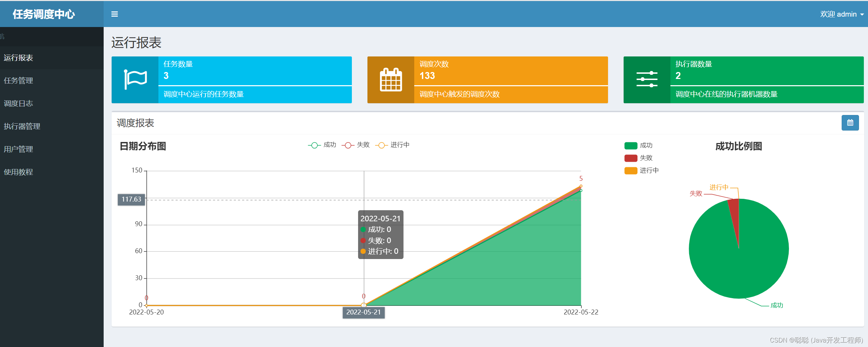Click the 任务数量 value 3
The height and width of the screenshot is (347, 868).
166,76
